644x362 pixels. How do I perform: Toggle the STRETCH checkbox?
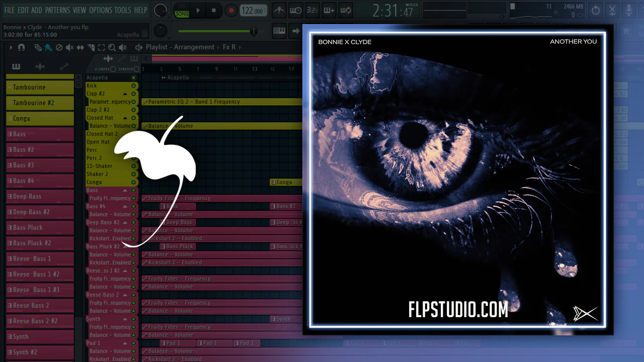tap(136, 69)
